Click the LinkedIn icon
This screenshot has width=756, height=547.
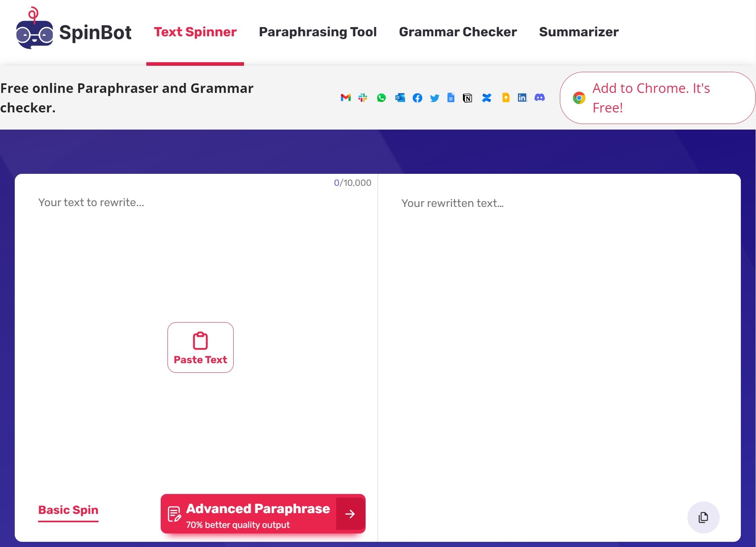coord(522,98)
